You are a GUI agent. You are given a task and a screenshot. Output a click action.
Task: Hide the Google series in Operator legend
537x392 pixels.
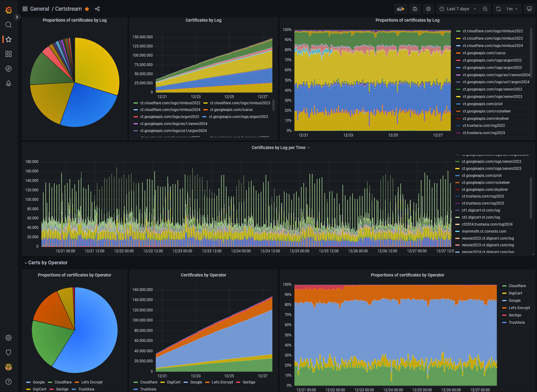[x=514, y=300]
